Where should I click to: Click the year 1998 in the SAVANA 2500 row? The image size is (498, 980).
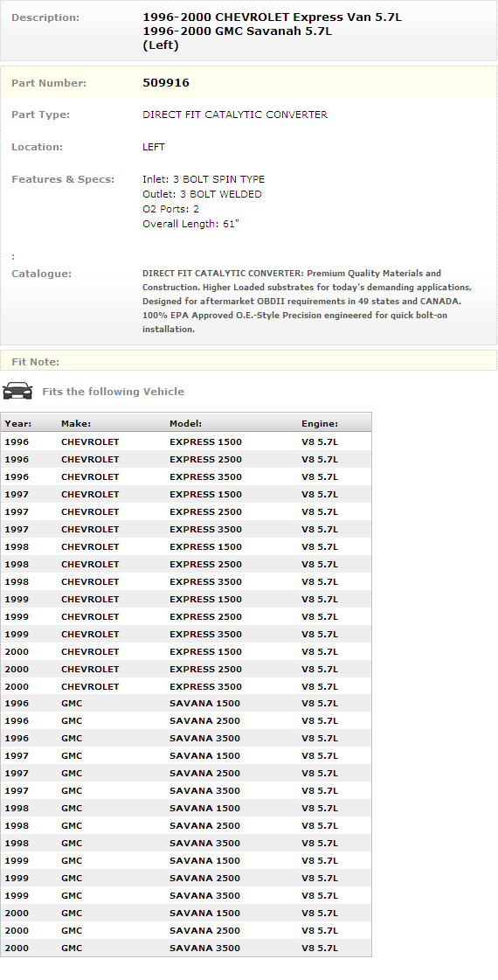[x=17, y=826]
